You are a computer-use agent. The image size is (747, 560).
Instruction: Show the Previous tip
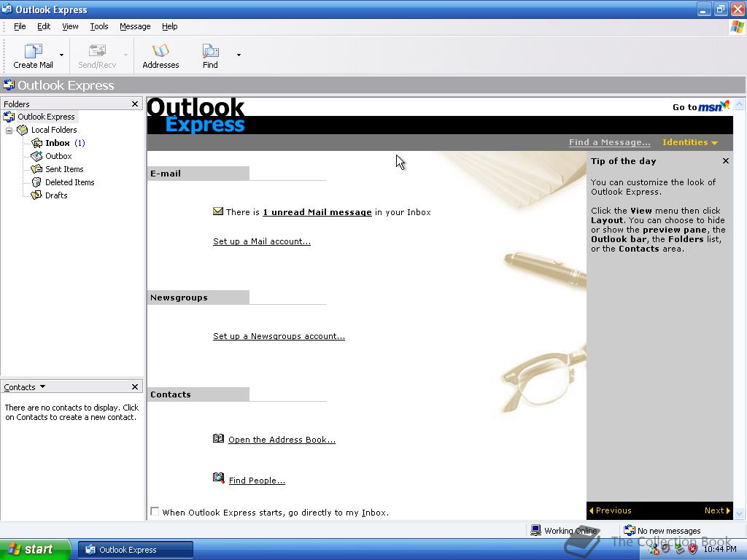click(x=611, y=510)
